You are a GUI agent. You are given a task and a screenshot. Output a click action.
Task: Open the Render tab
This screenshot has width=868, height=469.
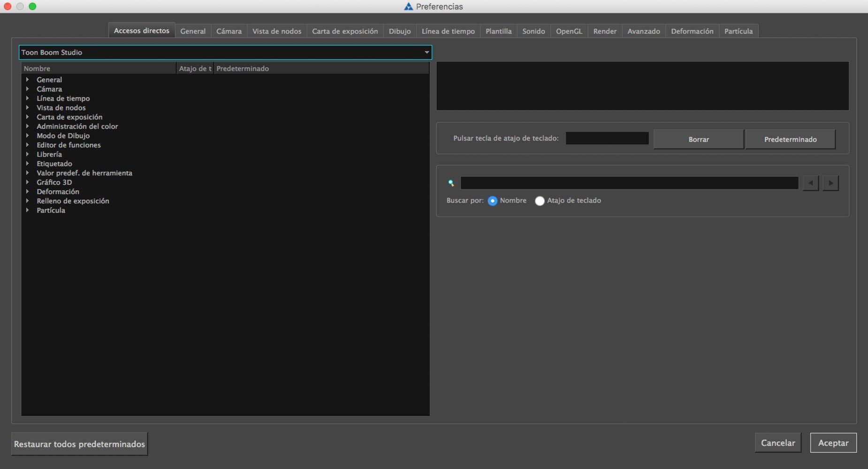coord(605,31)
